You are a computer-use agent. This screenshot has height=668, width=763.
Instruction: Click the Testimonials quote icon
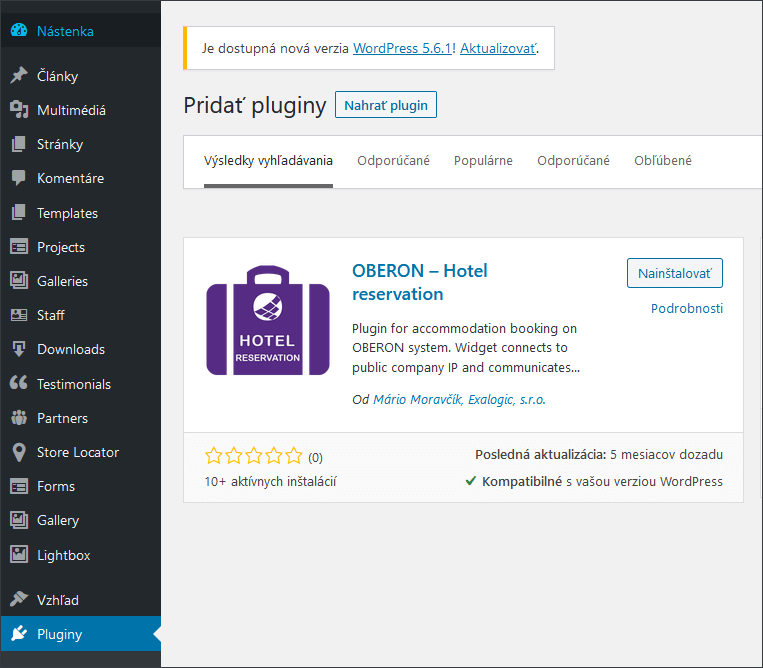19,384
